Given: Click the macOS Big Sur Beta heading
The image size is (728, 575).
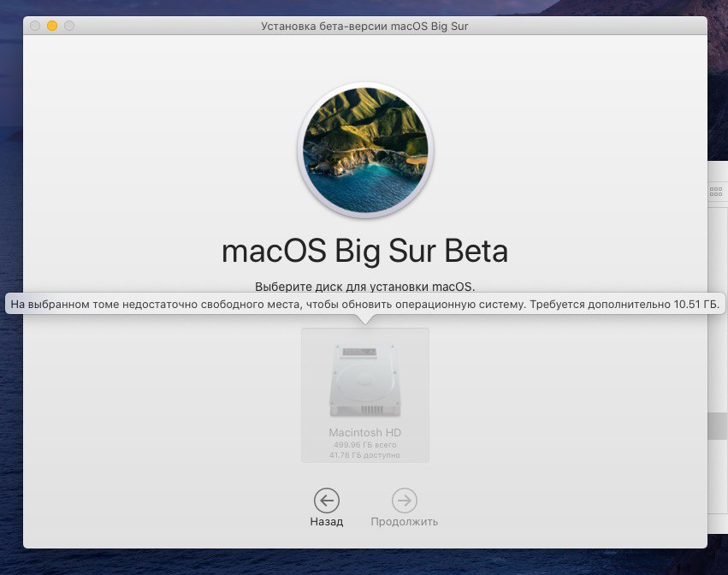Looking at the screenshot, I should 365,252.
